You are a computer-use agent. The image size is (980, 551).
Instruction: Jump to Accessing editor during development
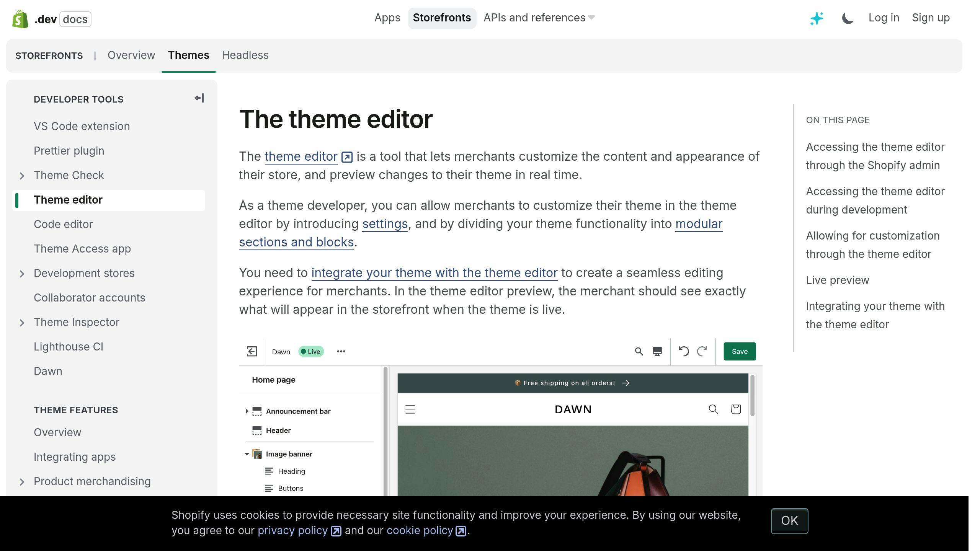[x=875, y=201]
